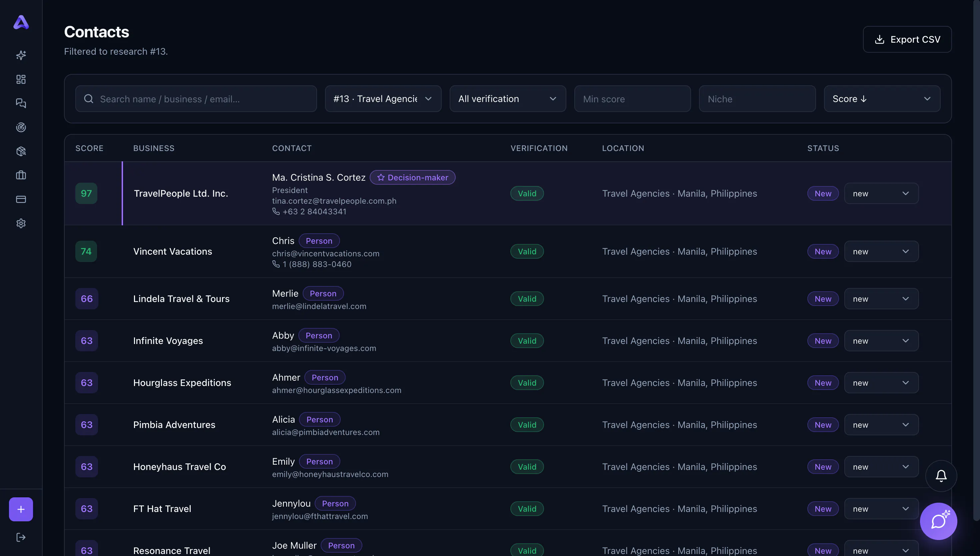Click the Niche filter input field
The image size is (980, 556).
pyautogui.click(x=757, y=99)
